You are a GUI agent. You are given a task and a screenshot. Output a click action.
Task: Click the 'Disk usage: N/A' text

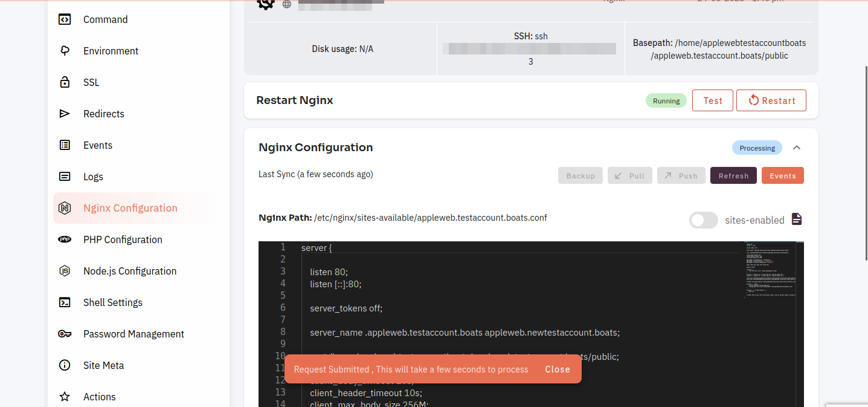pyautogui.click(x=342, y=49)
